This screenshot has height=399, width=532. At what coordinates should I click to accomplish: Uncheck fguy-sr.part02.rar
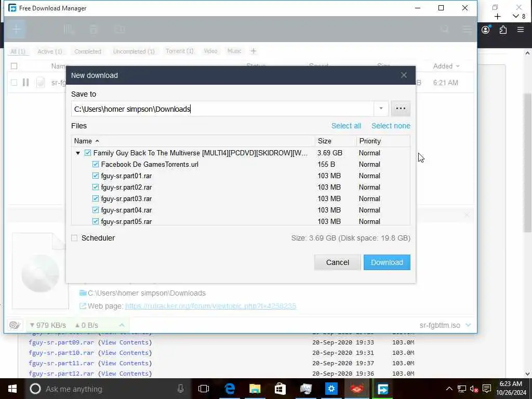pyautogui.click(x=96, y=187)
